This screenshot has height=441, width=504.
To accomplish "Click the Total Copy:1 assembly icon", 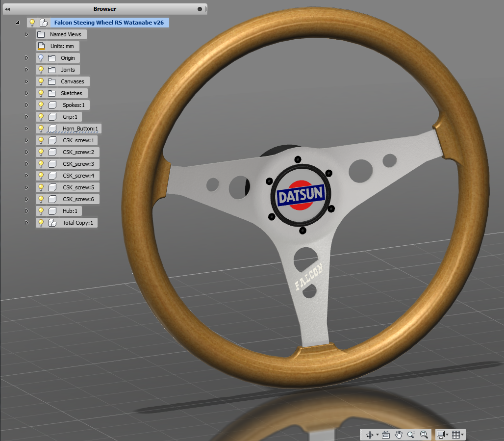I will (x=52, y=223).
